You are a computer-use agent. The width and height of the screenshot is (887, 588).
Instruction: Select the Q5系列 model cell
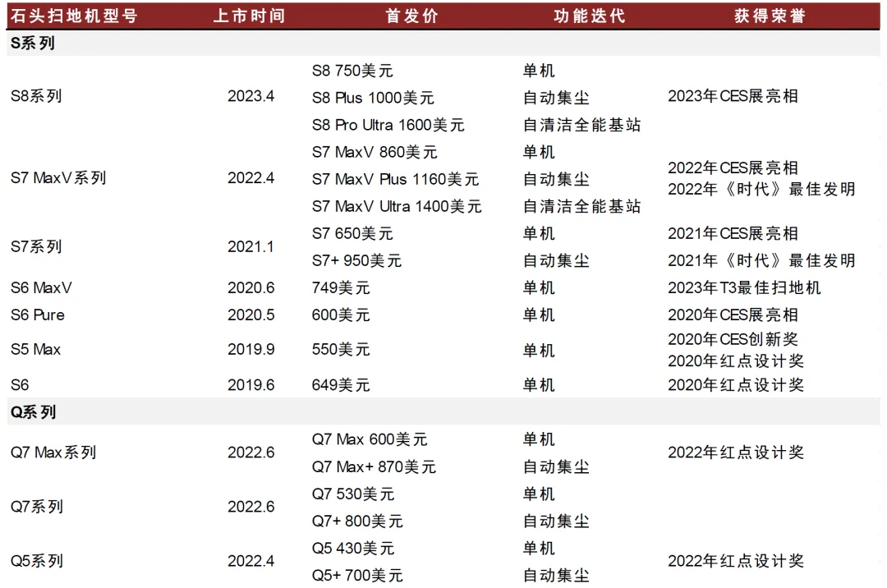coord(37,562)
